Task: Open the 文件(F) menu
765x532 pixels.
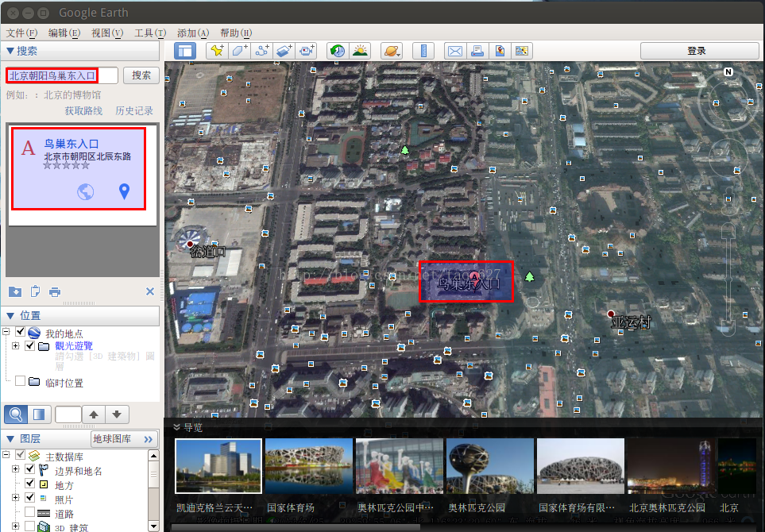Action: [x=21, y=33]
